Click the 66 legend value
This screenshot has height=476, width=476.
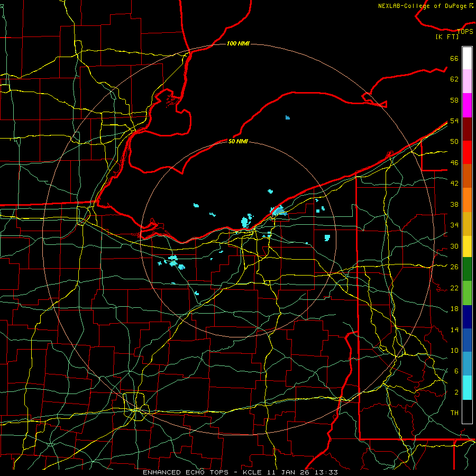tap(454, 59)
